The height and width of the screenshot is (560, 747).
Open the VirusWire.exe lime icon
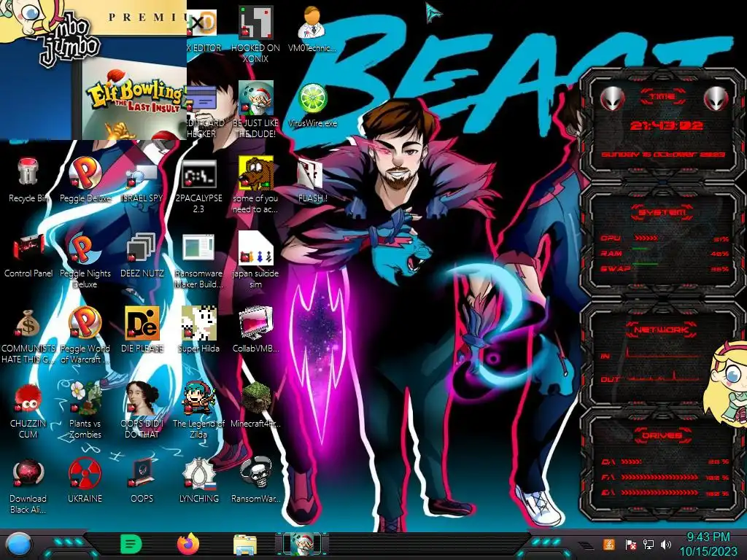[x=312, y=105]
